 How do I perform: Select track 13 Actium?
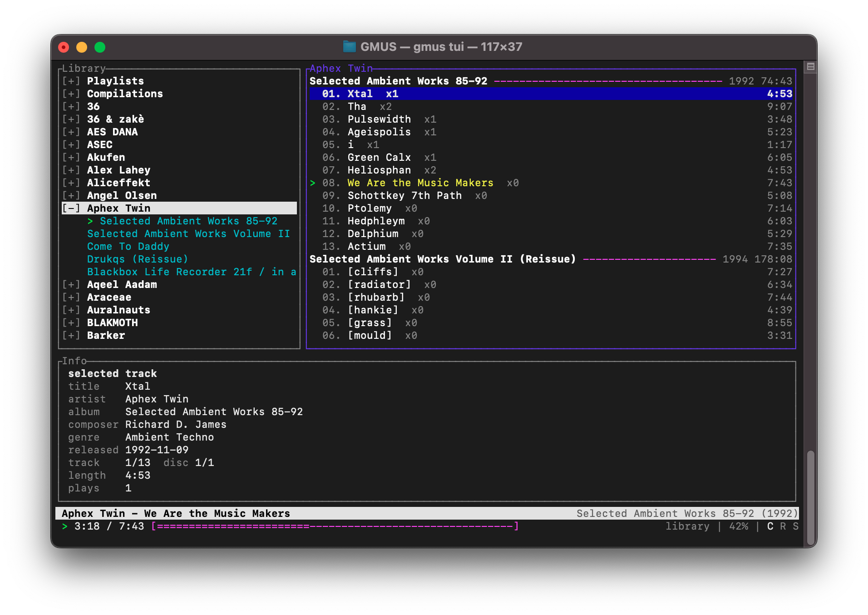[x=551, y=247]
